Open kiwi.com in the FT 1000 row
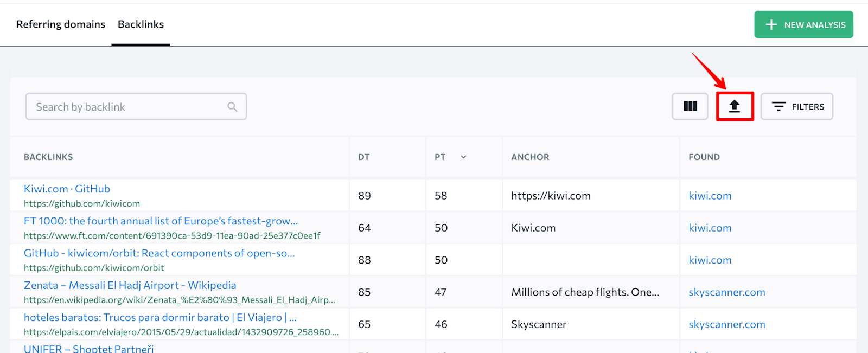 click(710, 228)
